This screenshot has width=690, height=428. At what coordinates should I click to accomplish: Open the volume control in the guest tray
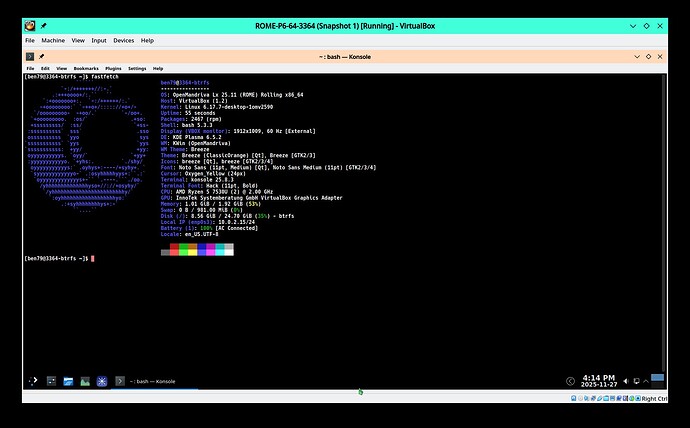[625, 381]
